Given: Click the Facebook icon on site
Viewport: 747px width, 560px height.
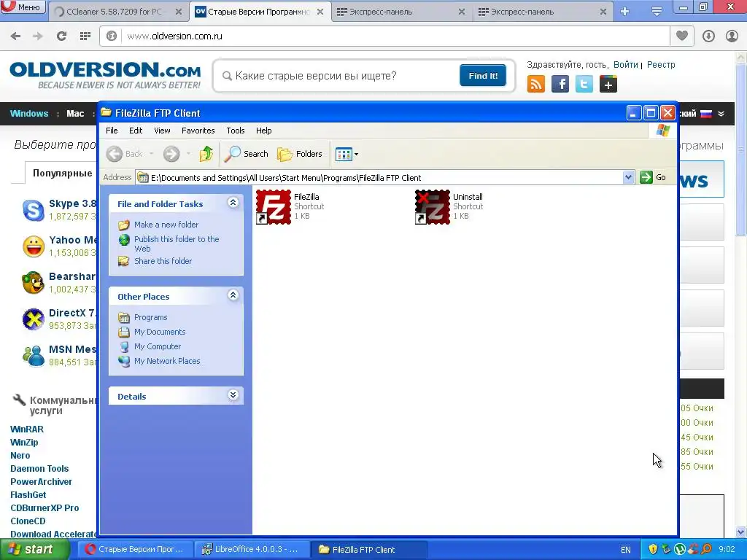Looking at the screenshot, I should click(x=560, y=85).
